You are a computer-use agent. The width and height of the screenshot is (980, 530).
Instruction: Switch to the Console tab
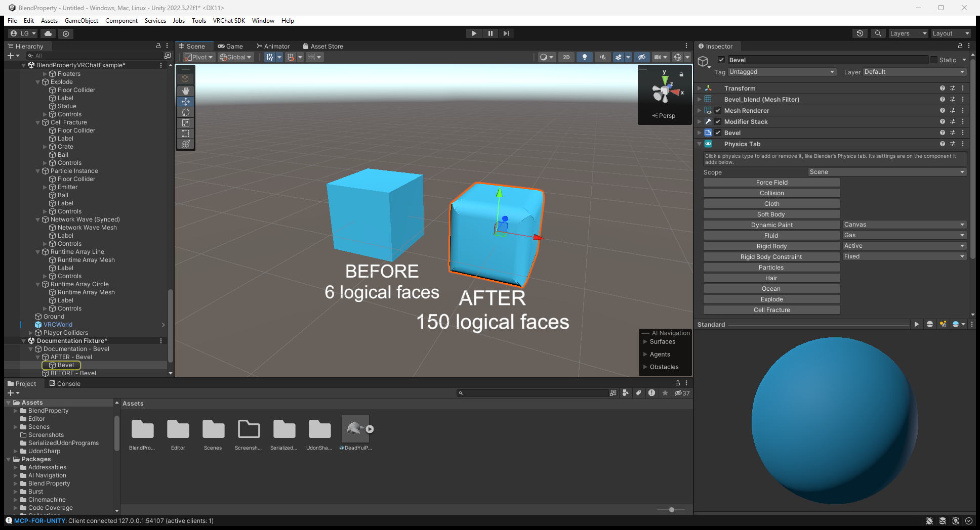tap(65, 383)
